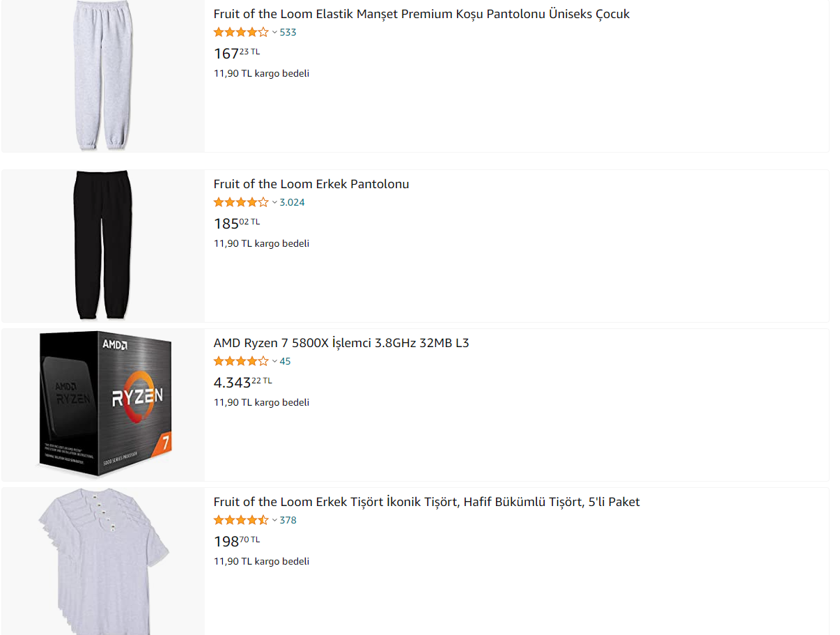Open the Fruit of the Loom Erkek Pantolonu title
Viewport: 840px width, 635px height.
(x=311, y=184)
